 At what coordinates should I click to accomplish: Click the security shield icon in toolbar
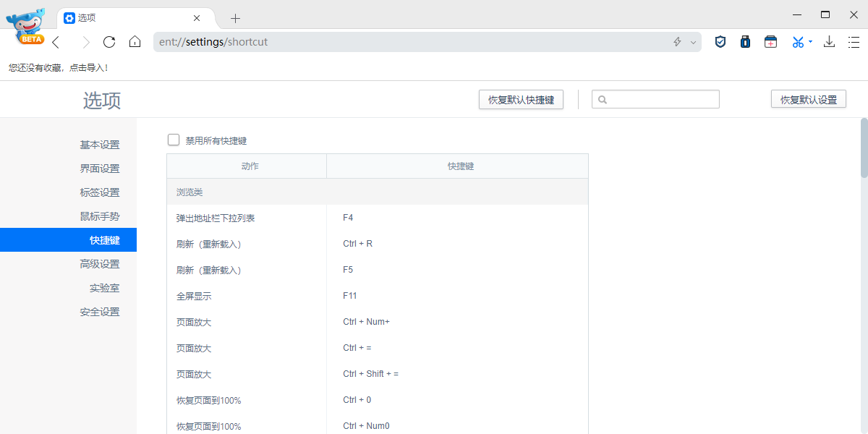click(720, 42)
